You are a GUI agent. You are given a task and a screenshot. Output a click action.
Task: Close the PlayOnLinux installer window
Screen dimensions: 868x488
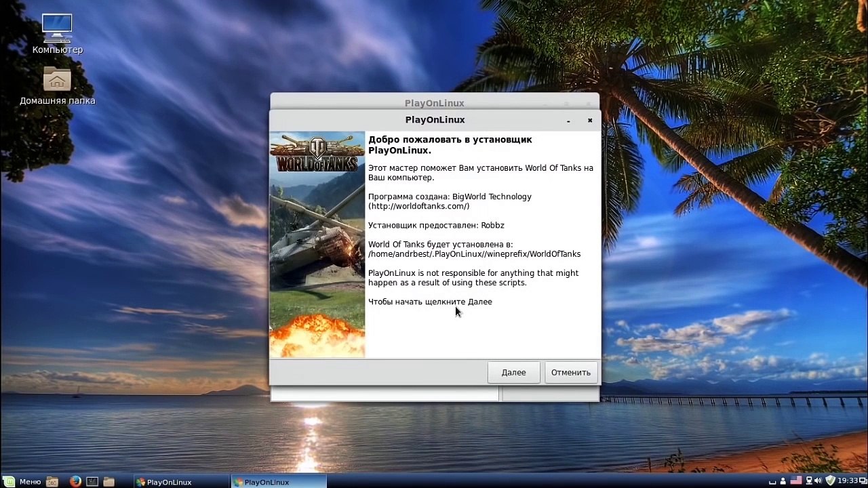[x=590, y=120]
